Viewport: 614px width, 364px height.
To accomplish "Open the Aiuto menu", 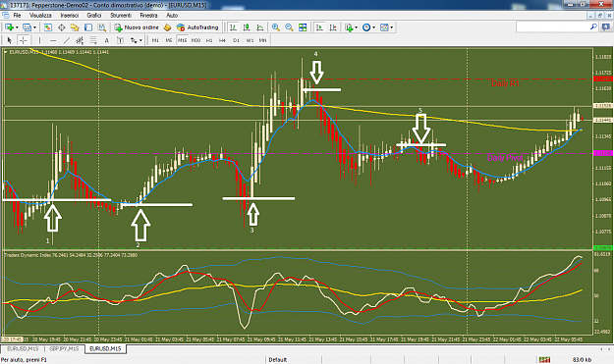I will [x=172, y=16].
